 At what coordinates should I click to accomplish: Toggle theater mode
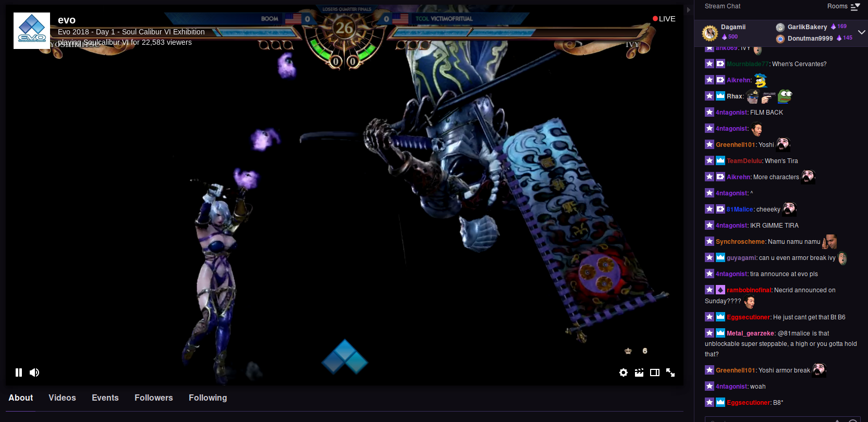[x=655, y=373]
